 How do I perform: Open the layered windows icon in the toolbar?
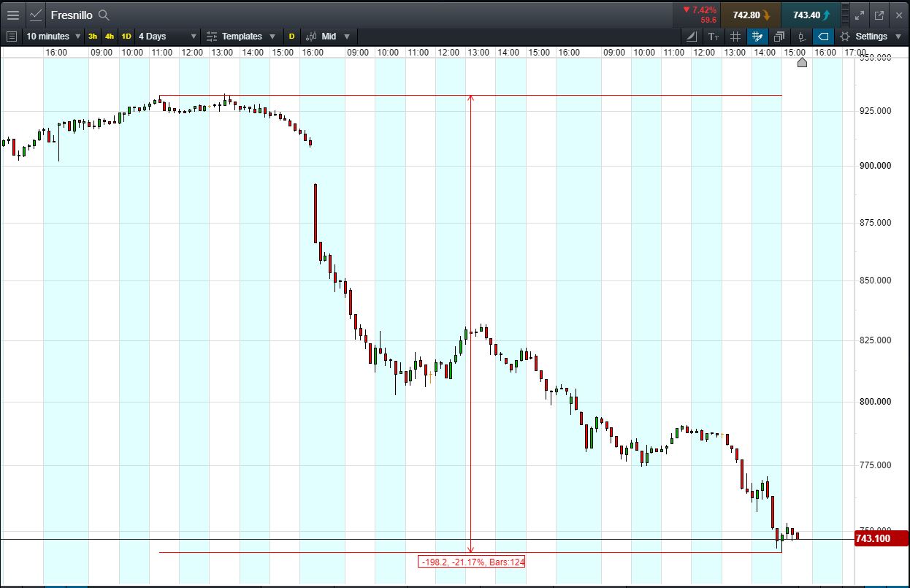tap(779, 37)
